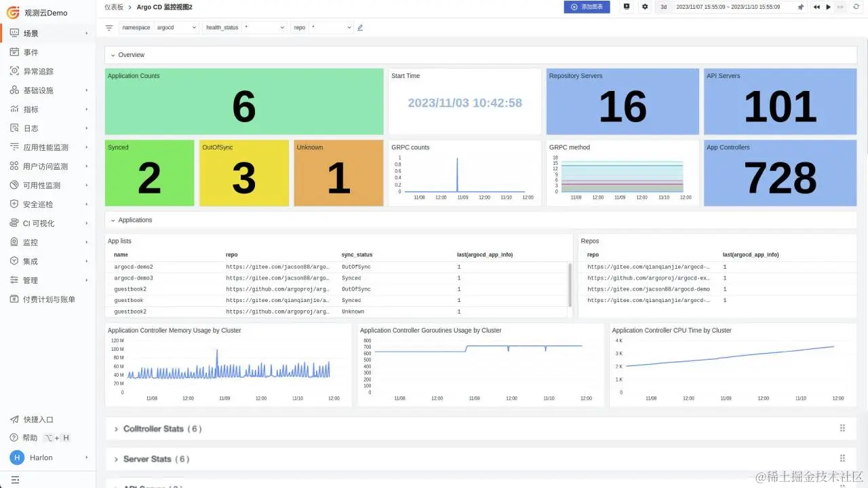Viewport: 868px width, 488px height.
Task: Click the Application Controller CPU Time chart
Action: click(733, 365)
